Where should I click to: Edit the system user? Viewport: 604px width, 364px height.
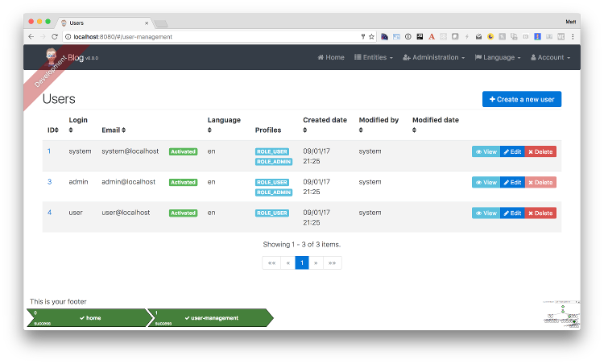[x=512, y=151]
